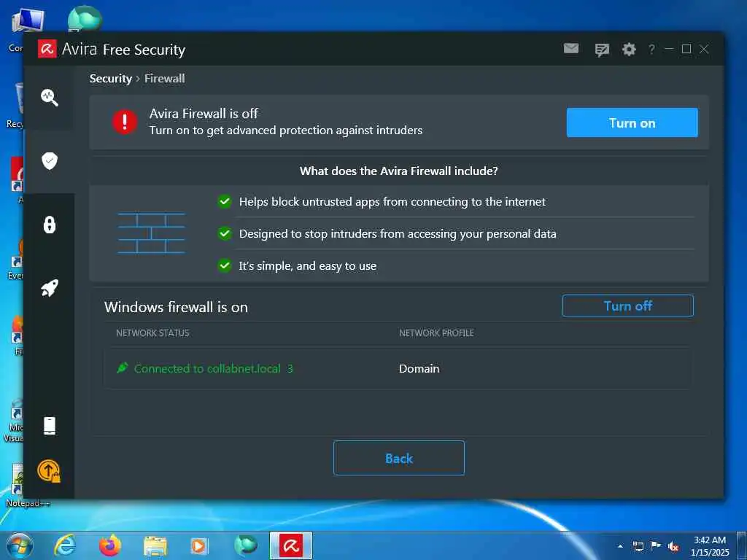Image resolution: width=747 pixels, height=560 pixels.
Task: Click the network icon in system tray
Action: 638,546
